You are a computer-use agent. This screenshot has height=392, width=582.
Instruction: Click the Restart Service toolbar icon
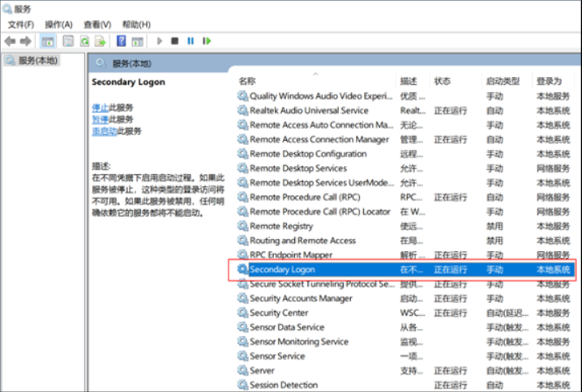[208, 40]
